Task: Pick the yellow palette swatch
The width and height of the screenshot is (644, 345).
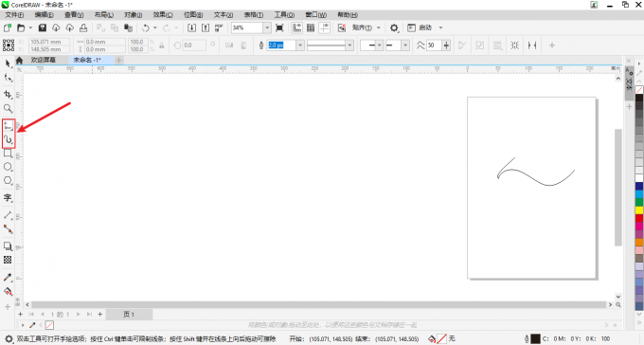Action: [639, 210]
